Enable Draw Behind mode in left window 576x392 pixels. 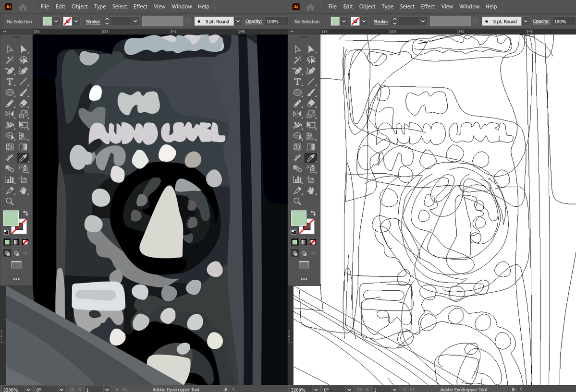pyautogui.click(x=16, y=253)
